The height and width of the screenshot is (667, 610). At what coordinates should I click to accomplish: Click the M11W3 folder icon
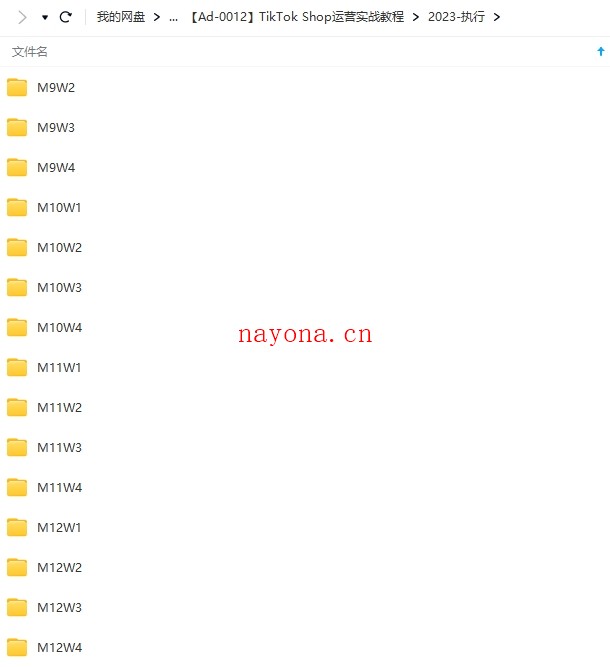(x=17, y=447)
